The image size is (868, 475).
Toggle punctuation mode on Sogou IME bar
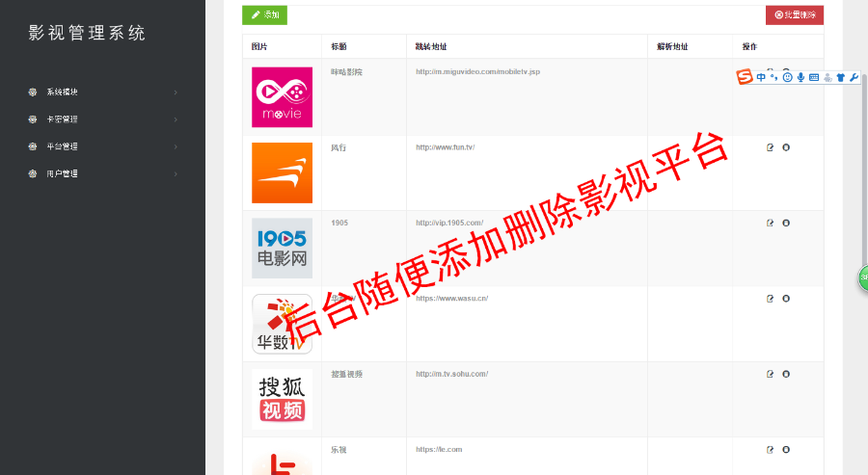coord(773,77)
